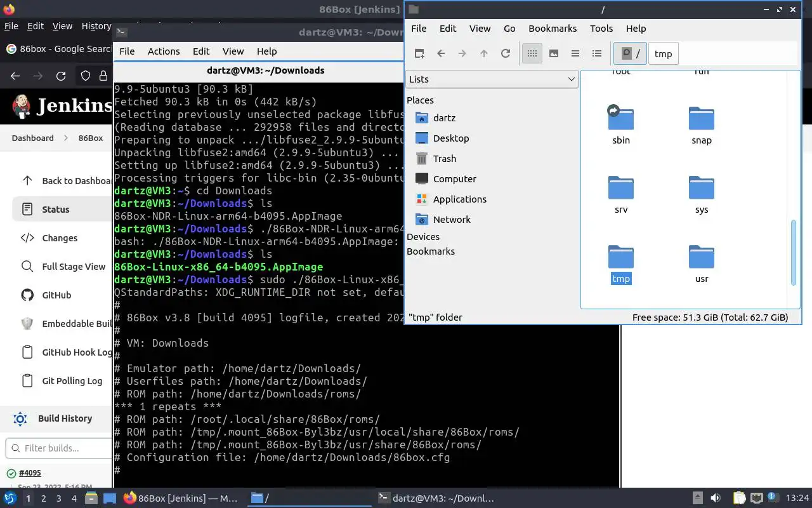Open file manager View menu

pyautogui.click(x=480, y=28)
